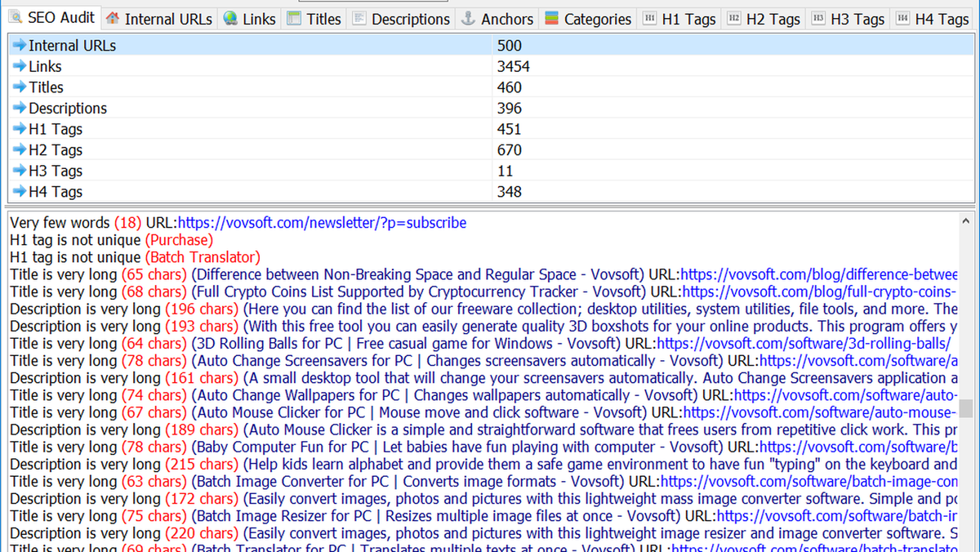Select the Titles summary row label
980x552 pixels.
click(x=46, y=87)
